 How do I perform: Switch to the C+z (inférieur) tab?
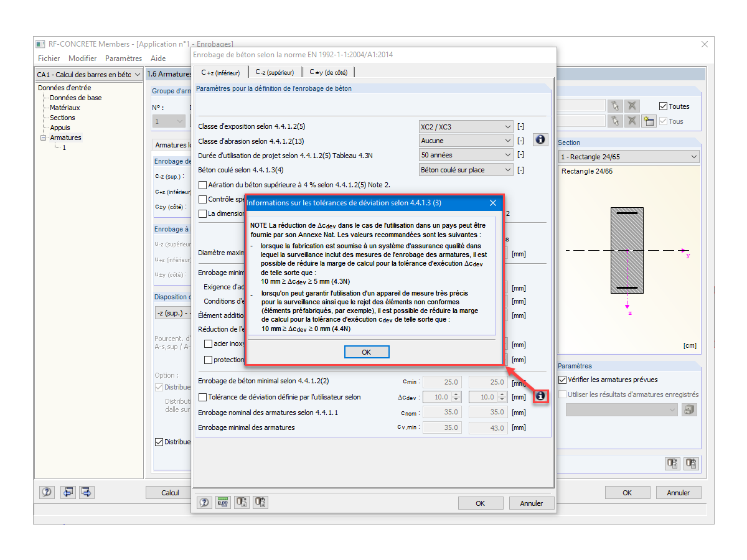pos(220,73)
